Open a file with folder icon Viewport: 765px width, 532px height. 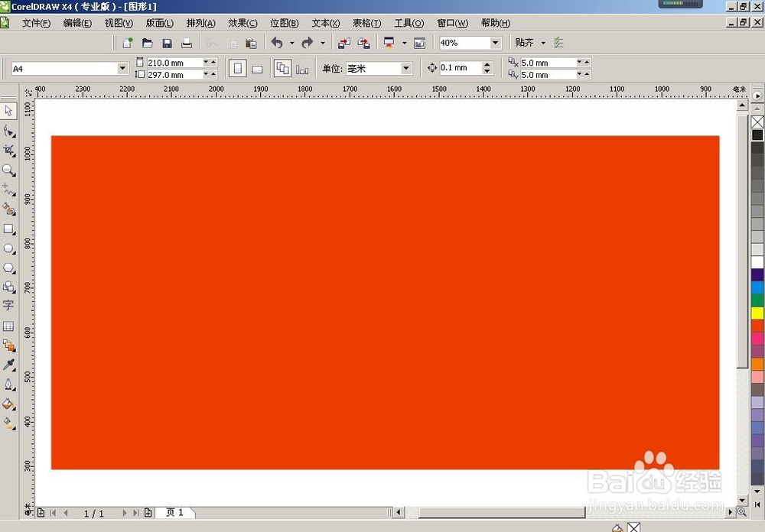tap(148, 43)
